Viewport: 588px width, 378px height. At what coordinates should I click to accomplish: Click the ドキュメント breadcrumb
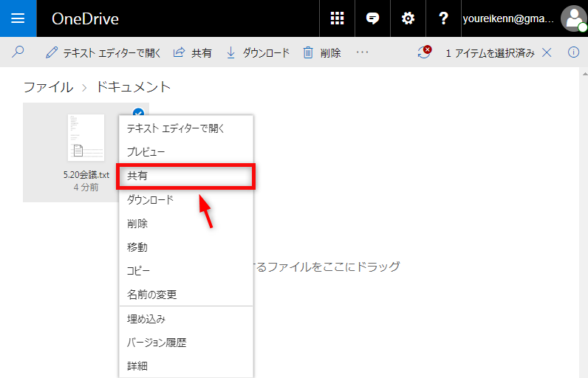coord(134,87)
